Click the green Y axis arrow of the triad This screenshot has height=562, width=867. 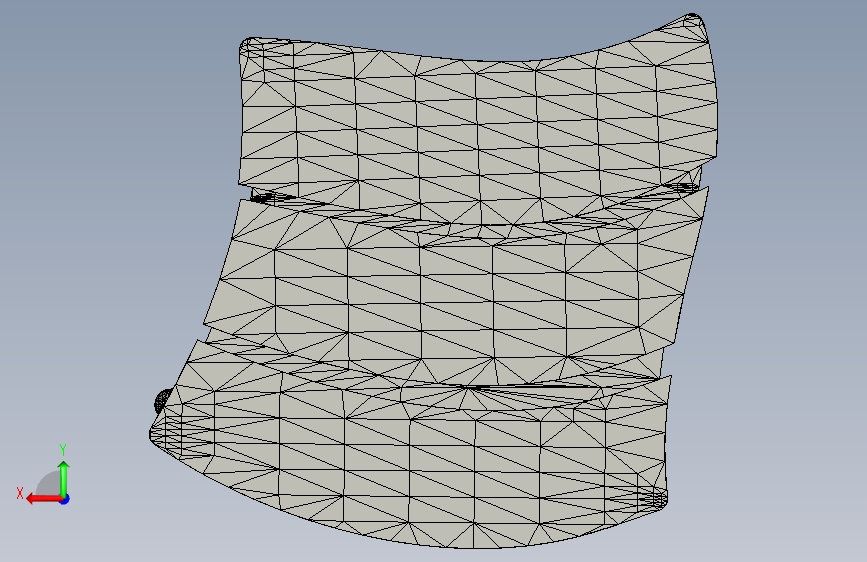64,478
